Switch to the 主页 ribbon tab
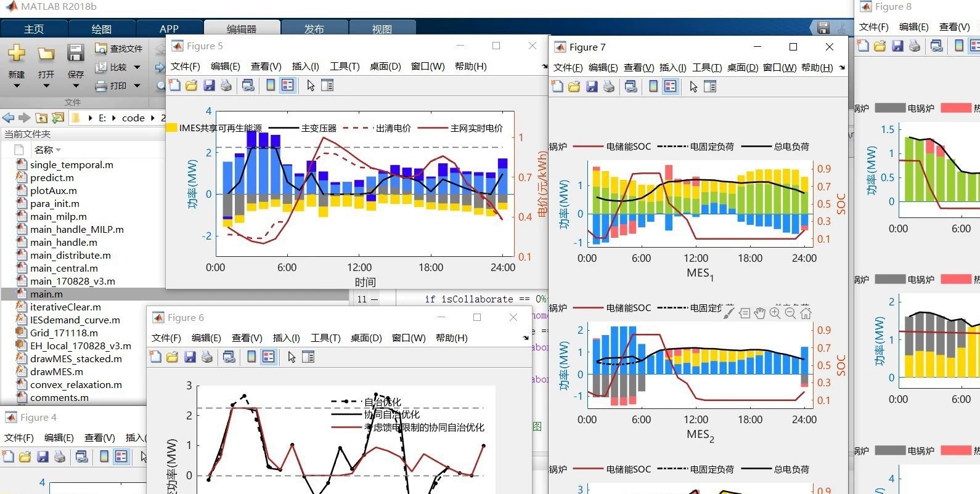 34,29
